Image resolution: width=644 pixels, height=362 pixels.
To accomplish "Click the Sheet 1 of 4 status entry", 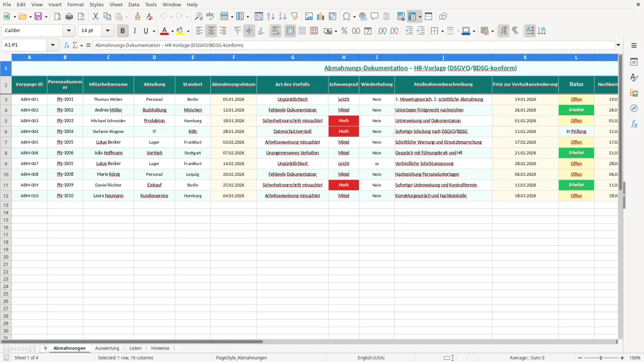I will [26, 358].
